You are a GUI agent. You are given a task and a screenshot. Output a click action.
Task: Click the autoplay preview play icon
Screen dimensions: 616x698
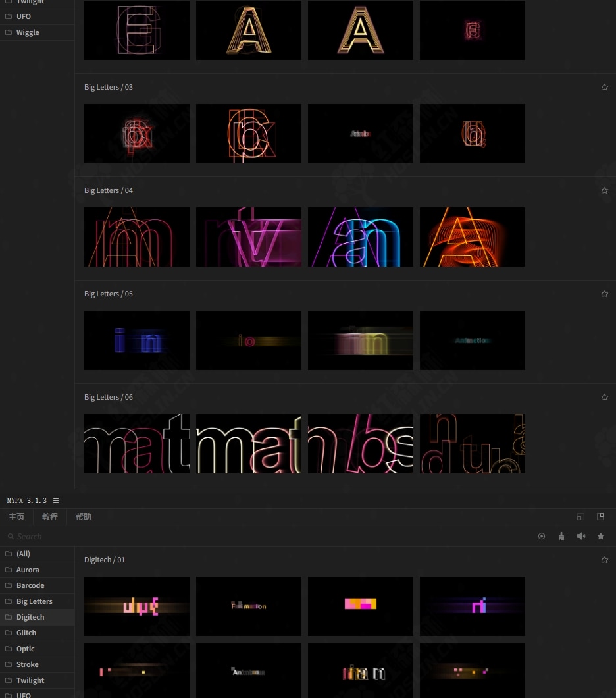pos(542,537)
